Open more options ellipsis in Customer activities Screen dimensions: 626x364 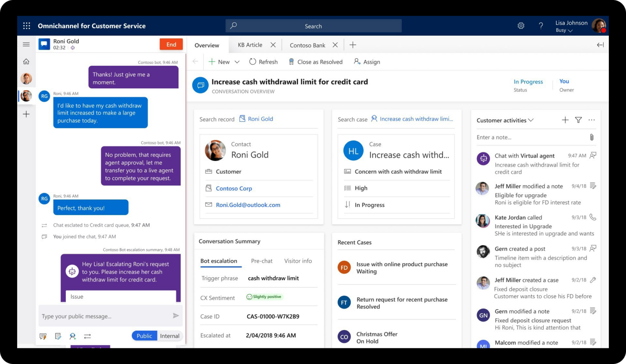tap(592, 120)
